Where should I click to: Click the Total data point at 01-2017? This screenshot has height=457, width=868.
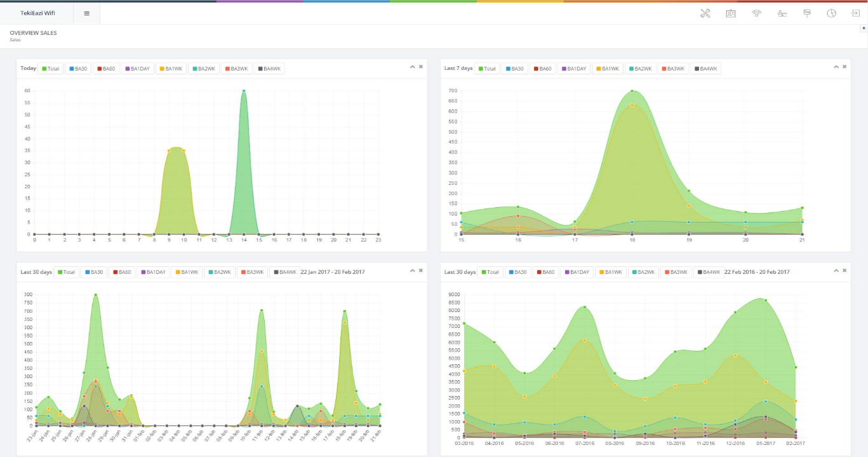[x=765, y=301]
